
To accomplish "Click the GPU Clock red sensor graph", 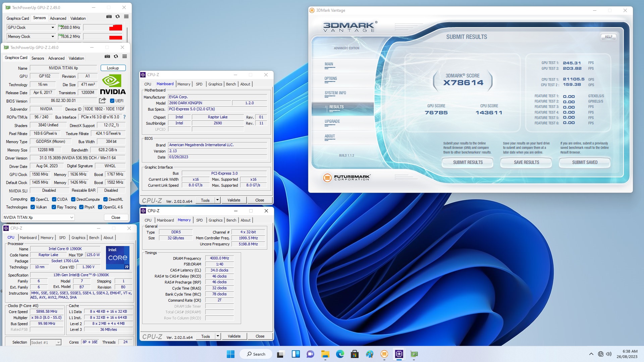I will point(103,27).
